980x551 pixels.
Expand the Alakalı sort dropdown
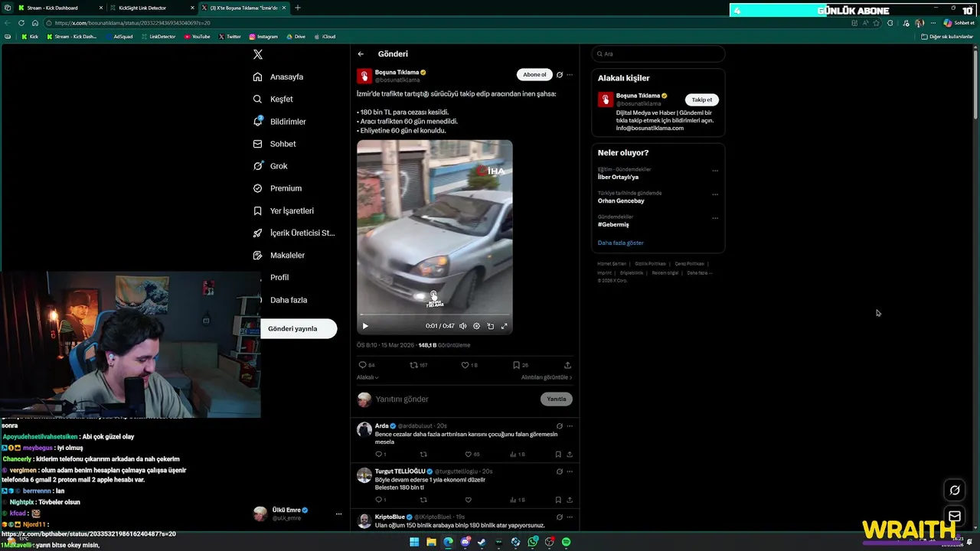pyautogui.click(x=367, y=377)
